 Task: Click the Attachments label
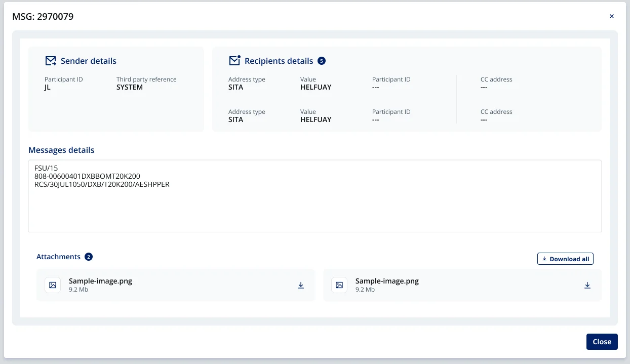[x=58, y=257]
